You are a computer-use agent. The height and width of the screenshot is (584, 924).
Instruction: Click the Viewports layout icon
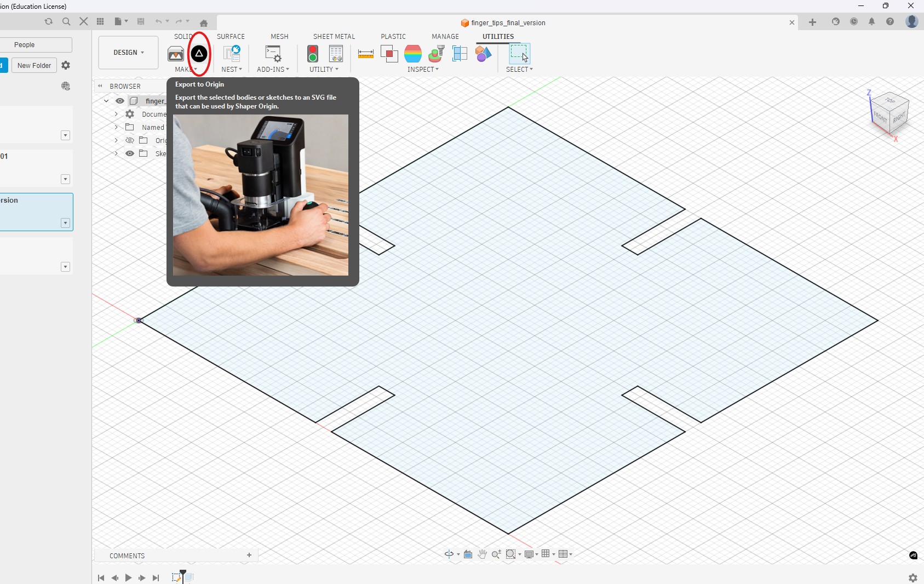coord(563,554)
